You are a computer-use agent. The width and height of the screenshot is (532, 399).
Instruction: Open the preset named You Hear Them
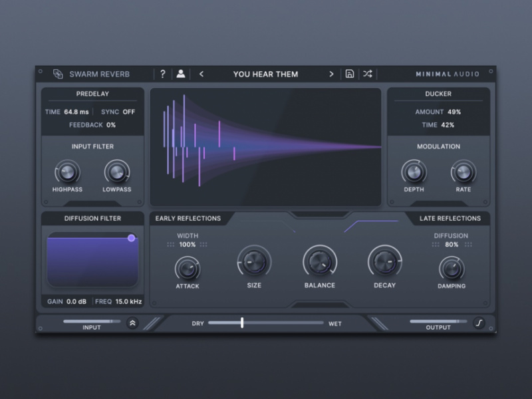[266, 74]
